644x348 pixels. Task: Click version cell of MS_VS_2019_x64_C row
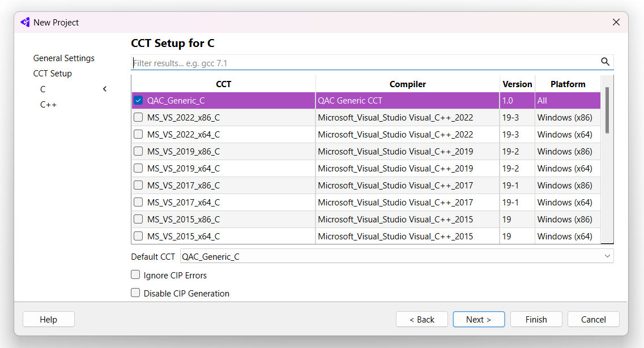[x=517, y=168]
